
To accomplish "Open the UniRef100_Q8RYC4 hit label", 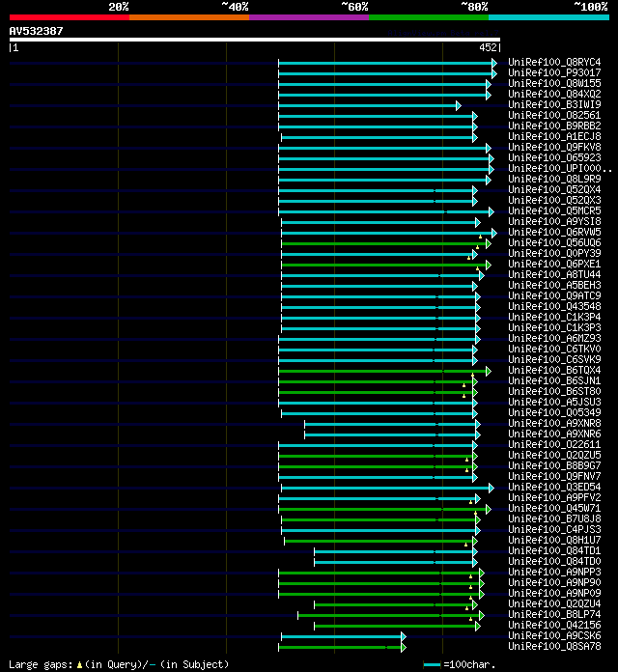I will (x=554, y=62).
